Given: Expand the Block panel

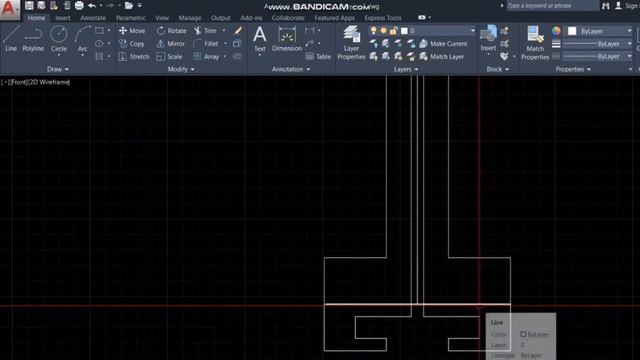Looking at the screenshot, I should [x=498, y=69].
